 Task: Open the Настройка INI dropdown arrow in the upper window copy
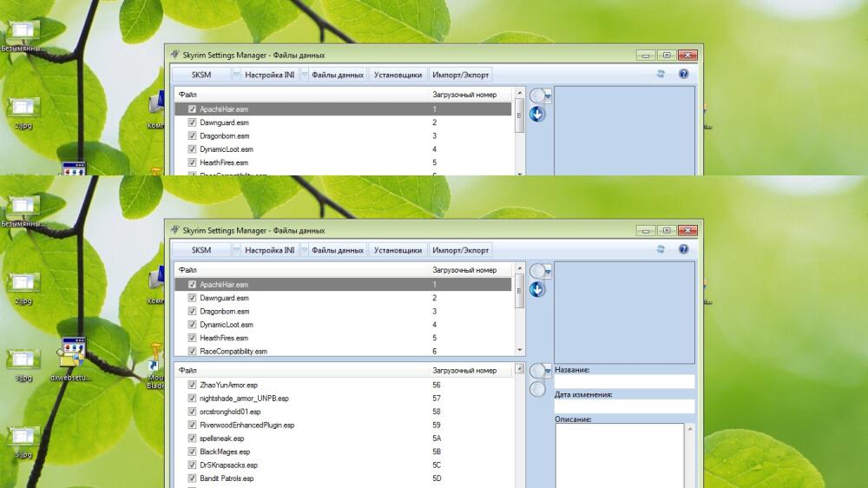click(304, 74)
